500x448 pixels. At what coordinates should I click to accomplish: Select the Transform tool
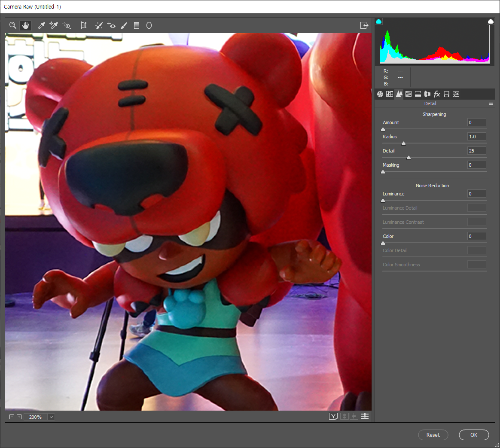pos(83,25)
